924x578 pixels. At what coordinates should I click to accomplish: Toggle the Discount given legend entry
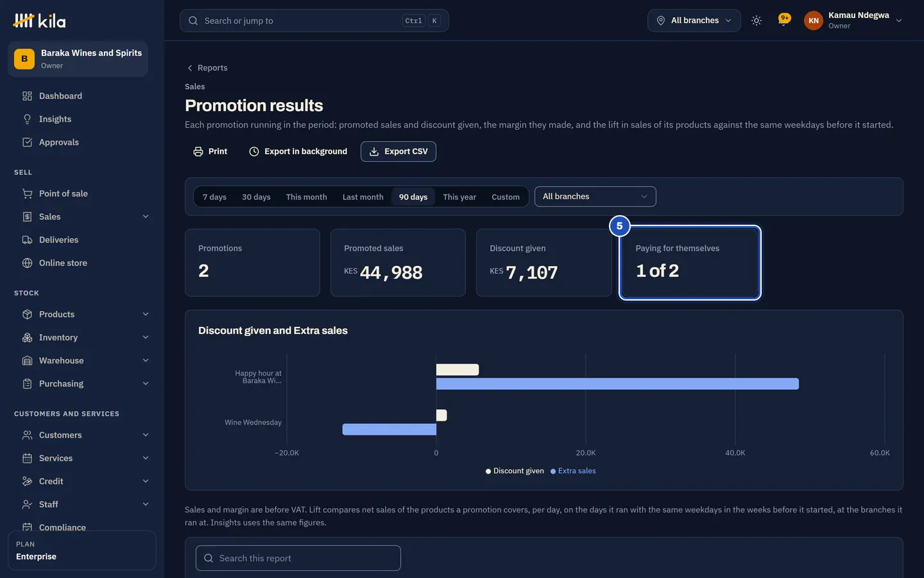pos(515,471)
